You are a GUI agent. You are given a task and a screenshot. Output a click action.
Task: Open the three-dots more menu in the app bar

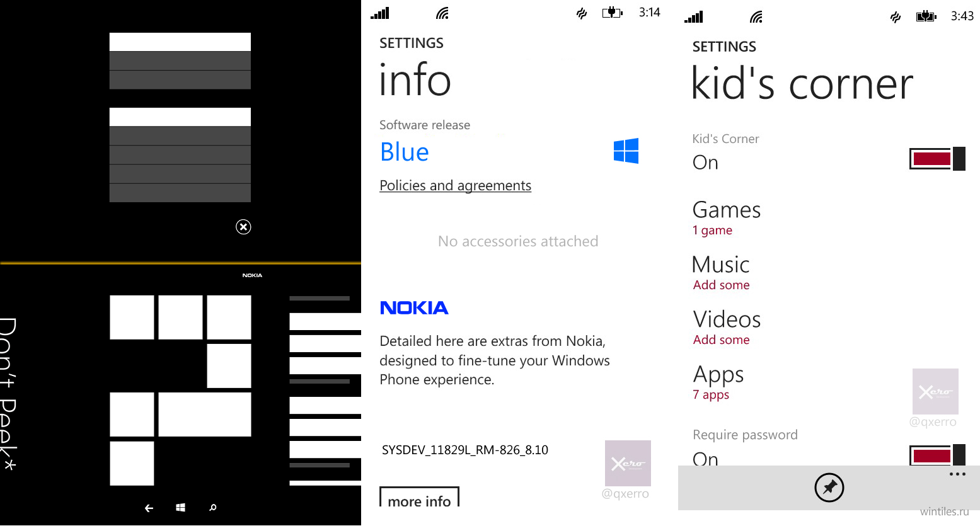point(957,474)
